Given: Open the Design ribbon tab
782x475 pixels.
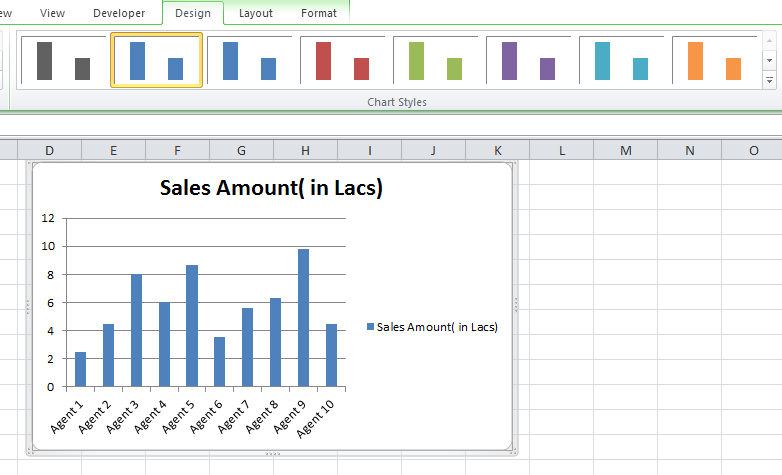Looking at the screenshot, I should 193,13.
